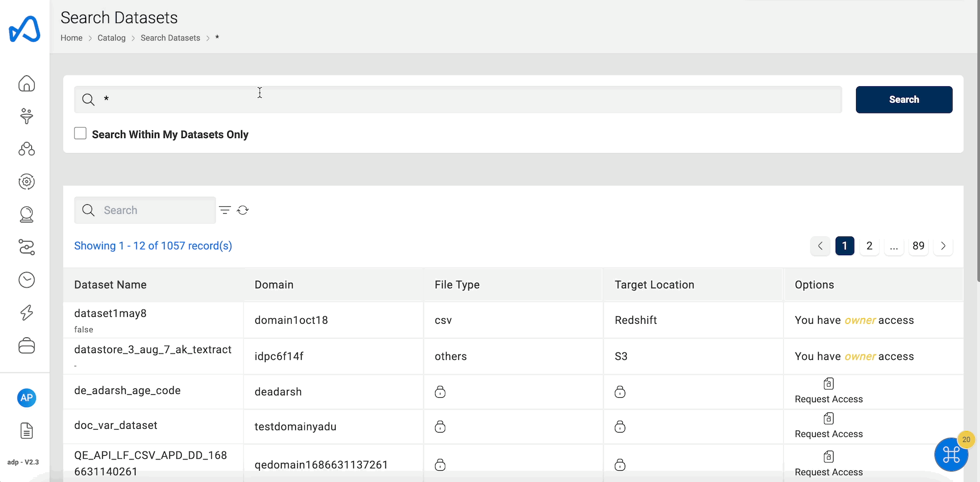Go to Search Datasets breadcrumb
The height and width of the screenshot is (482, 980).
(x=171, y=38)
